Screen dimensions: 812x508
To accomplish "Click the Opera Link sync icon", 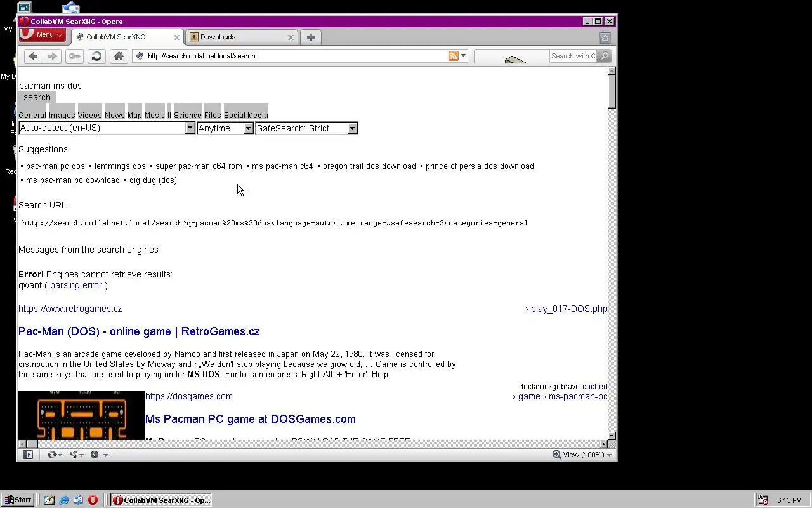I will coord(51,455).
